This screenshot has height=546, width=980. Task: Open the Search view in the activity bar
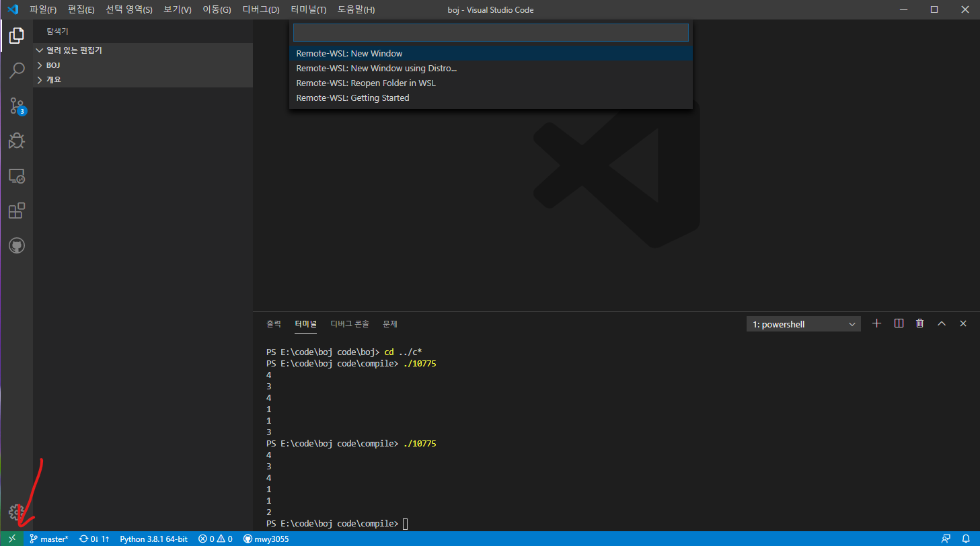17,71
